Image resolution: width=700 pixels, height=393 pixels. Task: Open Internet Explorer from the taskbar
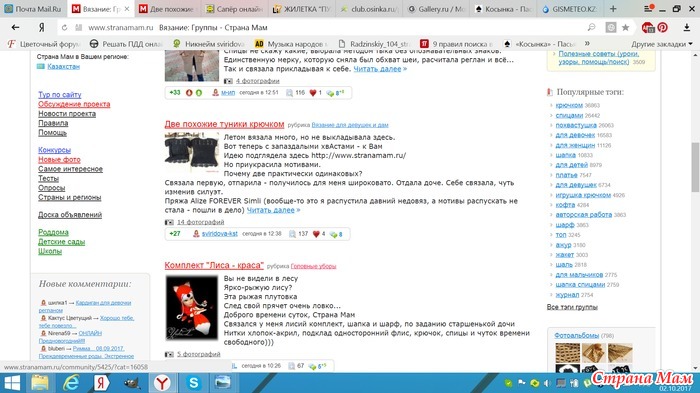click(x=71, y=383)
